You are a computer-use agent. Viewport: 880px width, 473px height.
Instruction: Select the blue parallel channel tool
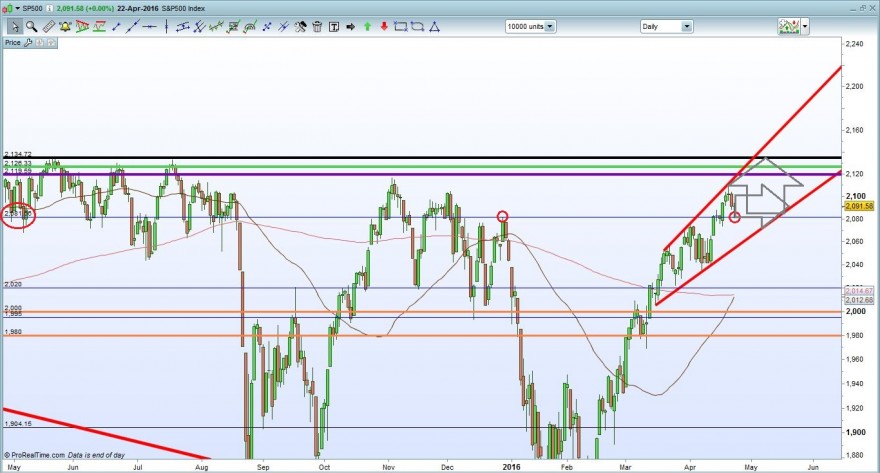(182, 26)
